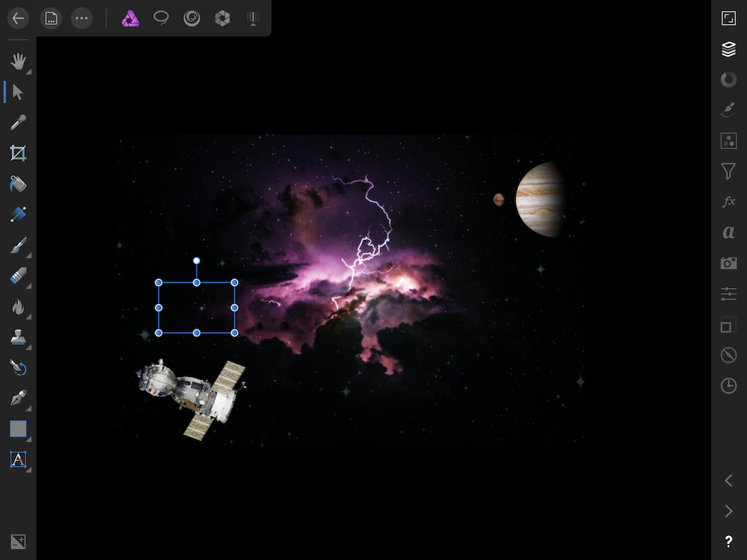Select the Pen tool

point(18,398)
